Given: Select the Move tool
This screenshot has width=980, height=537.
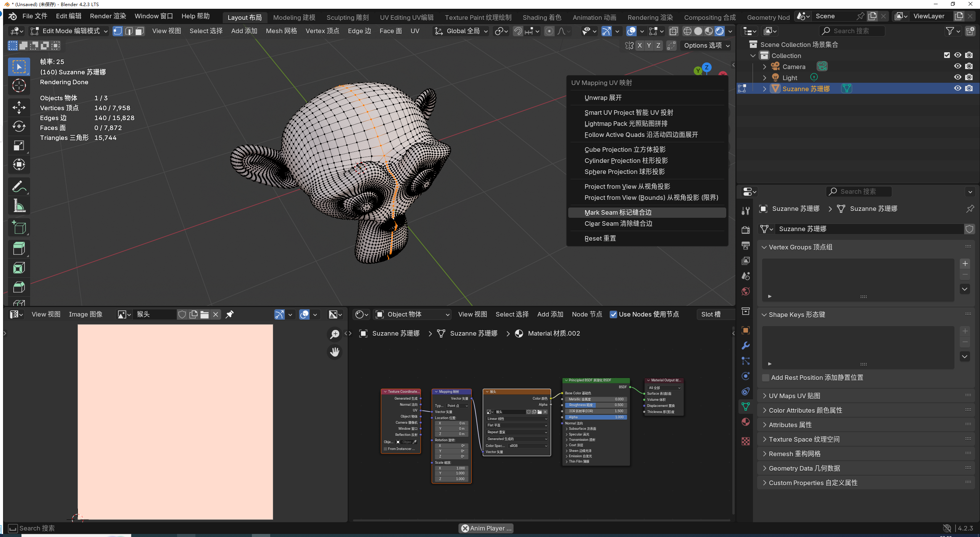Looking at the screenshot, I should click(19, 108).
